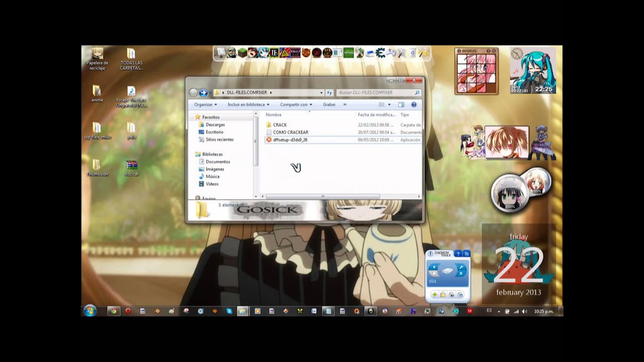
Task: Click the navigation pane vertical scrollbar
Action: (x=256, y=141)
